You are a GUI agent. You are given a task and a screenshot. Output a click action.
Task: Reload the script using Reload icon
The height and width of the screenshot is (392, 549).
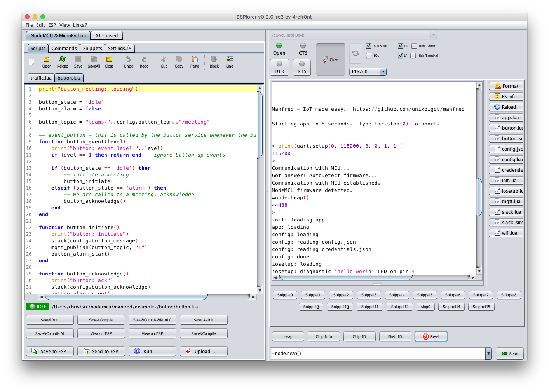click(63, 62)
